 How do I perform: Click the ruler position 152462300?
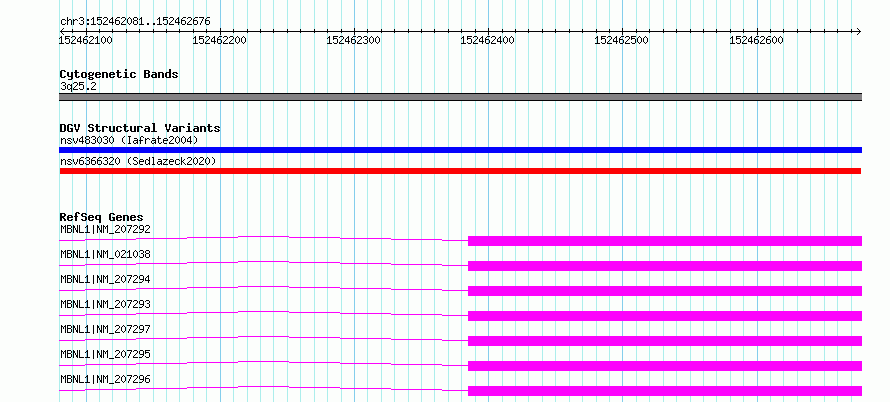[354, 40]
